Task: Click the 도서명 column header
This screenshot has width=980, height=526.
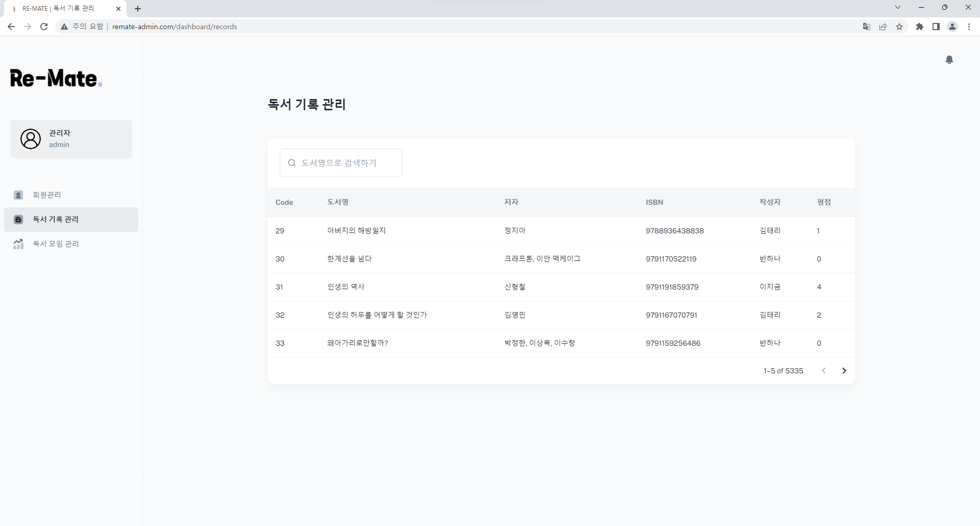Action: click(338, 202)
